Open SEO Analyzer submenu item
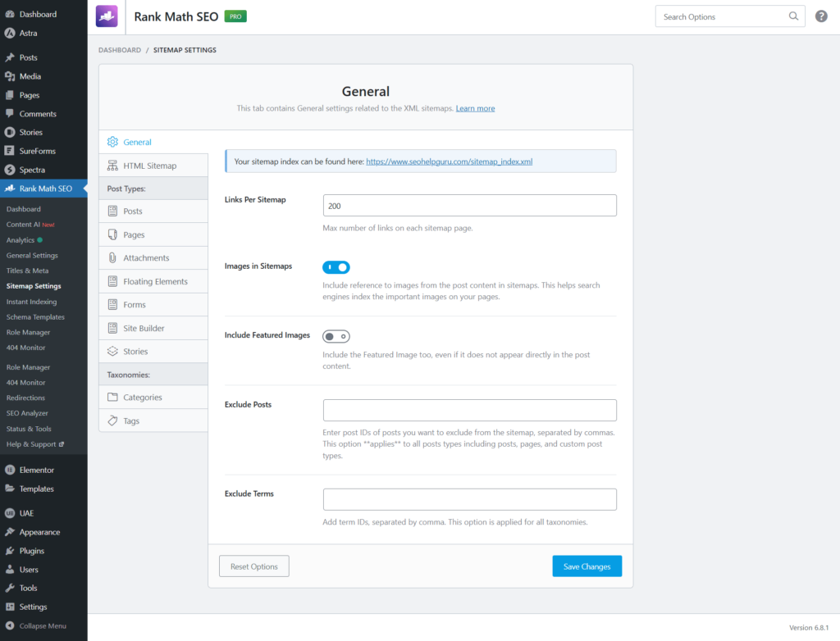The height and width of the screenshot is (641, 840). [27, 413]
